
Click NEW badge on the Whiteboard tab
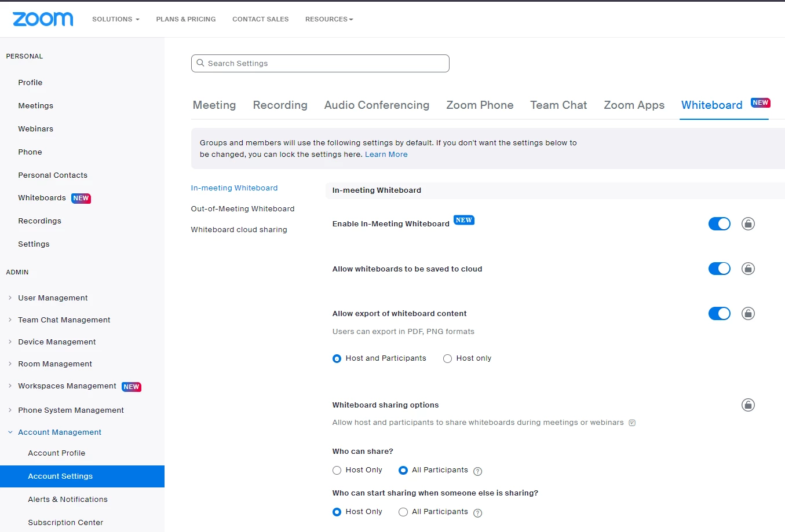pos(760,103)
